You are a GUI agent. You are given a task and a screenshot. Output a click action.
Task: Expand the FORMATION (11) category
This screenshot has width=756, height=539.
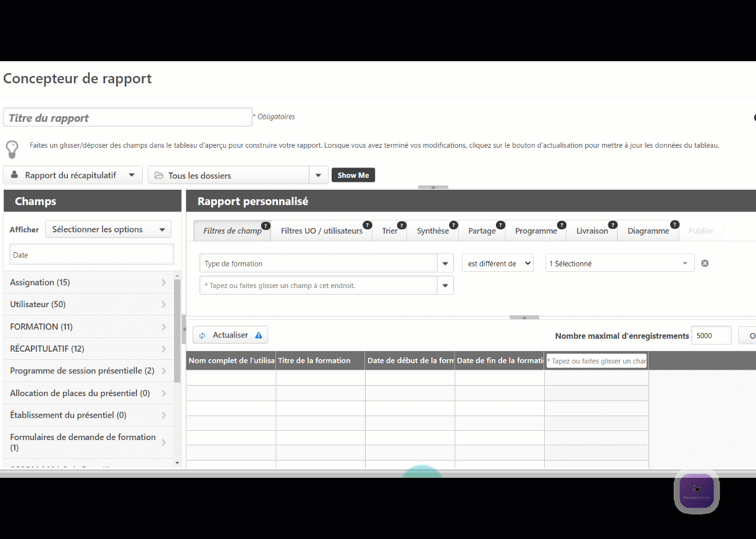click(88, 327)
